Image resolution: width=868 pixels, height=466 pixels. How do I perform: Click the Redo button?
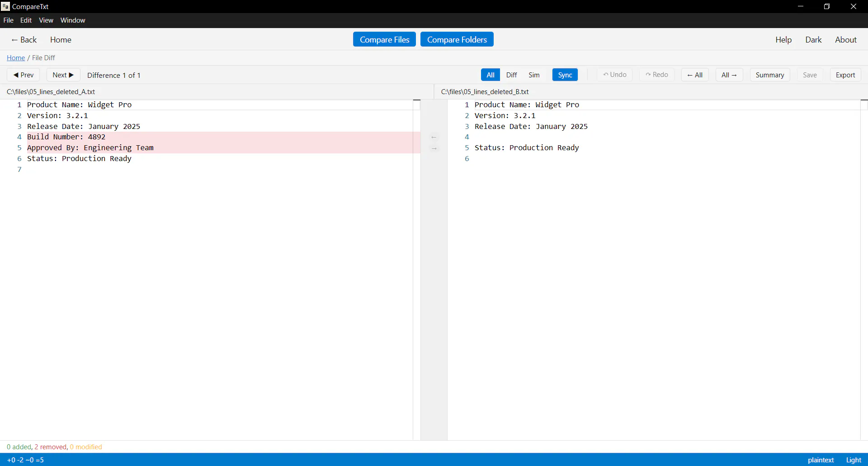tap(657, 75)
